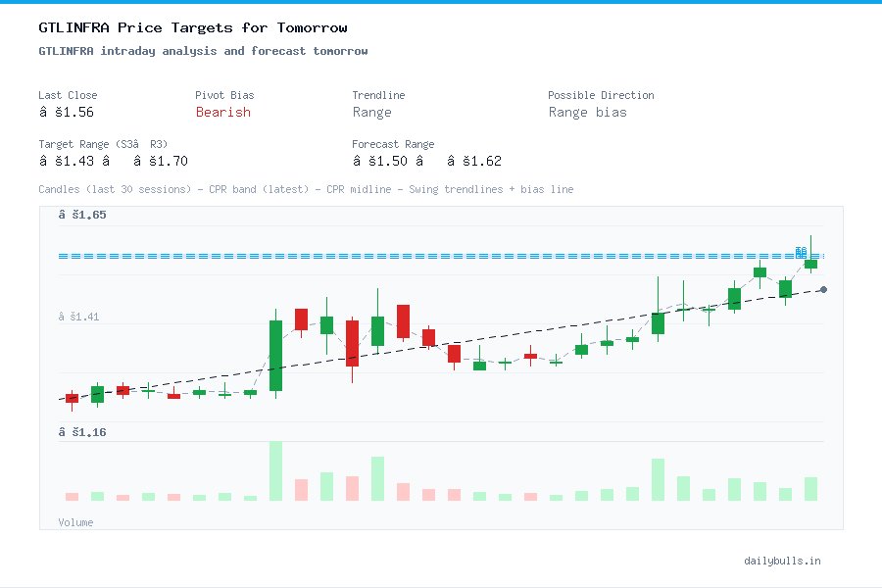Click the "Target Range (S3 R3)" label
Image resolution: width=882 pixels, height=588 pixels.
tap(103, 144)
